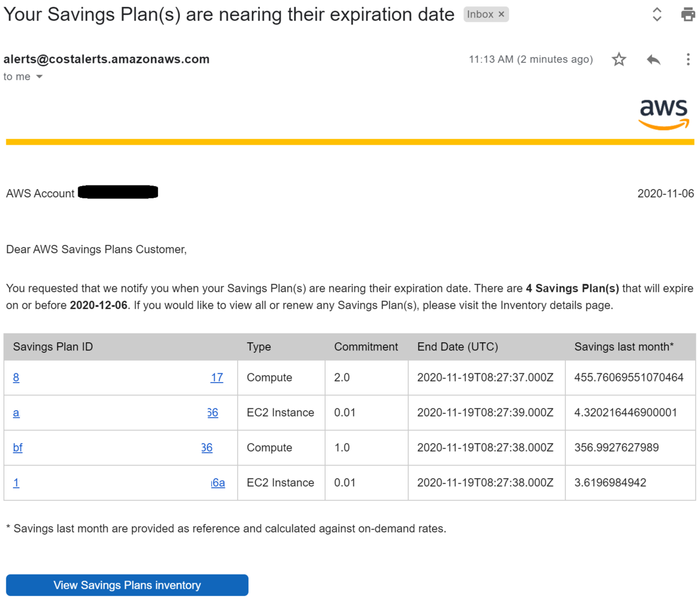Click the email subject line
The height and width of the screenshot is (599, 700).
tap(229, 15)
